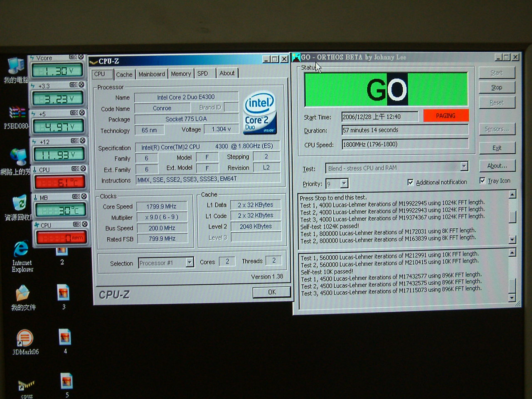
Task: Click the CPU Speed field showing 1800MHz
Action: point(405,144)
